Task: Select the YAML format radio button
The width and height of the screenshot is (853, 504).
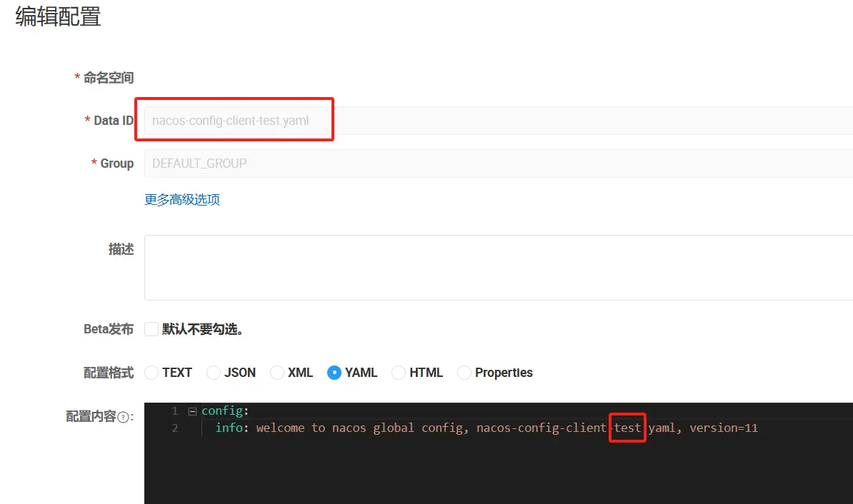Action: pos(334,373)
